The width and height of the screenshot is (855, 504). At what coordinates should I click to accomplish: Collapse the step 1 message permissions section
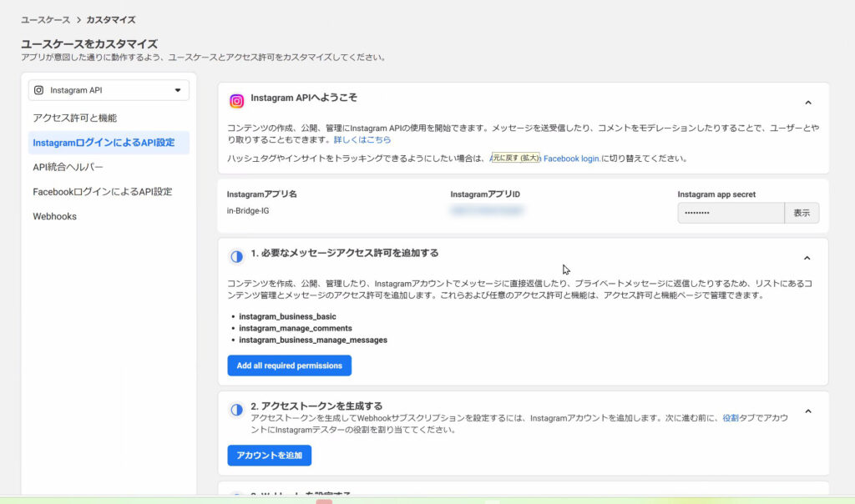[x=807, y=258]
